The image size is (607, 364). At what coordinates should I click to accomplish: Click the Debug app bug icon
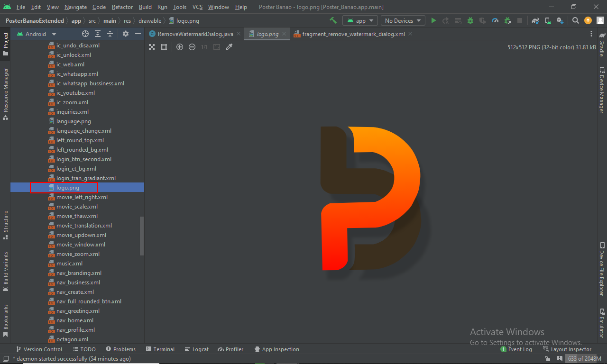point(470,20)
